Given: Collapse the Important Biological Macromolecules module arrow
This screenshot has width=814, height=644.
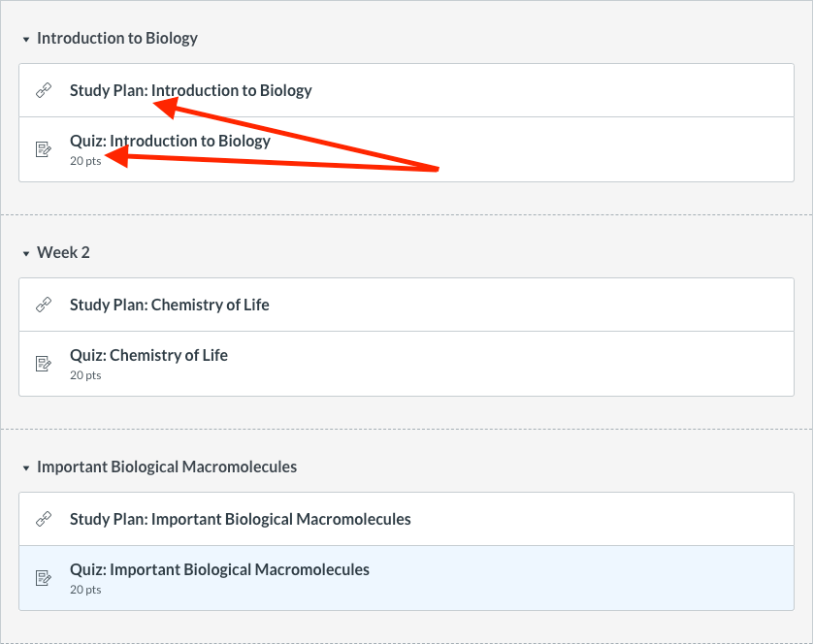Looking at the screenshot, I should [x=26, y=468].
